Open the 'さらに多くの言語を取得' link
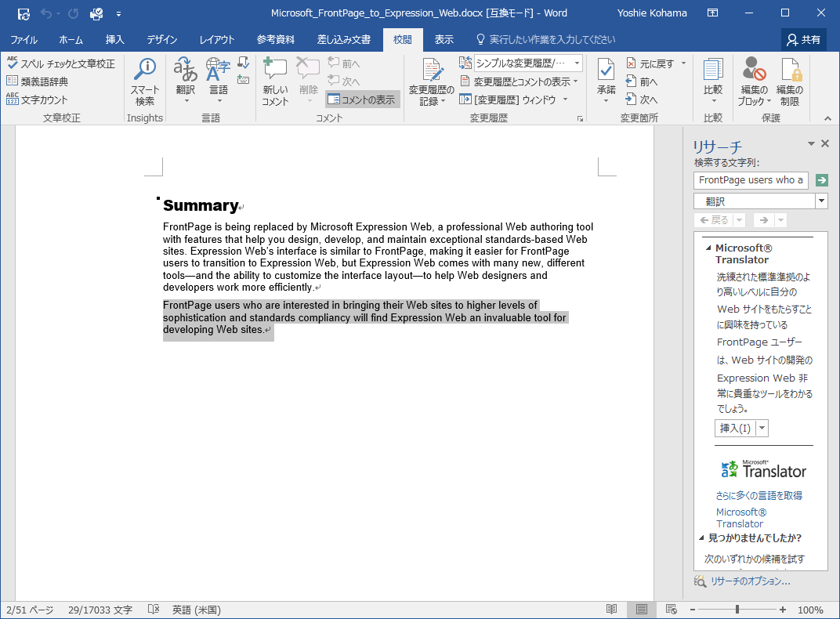The height and width of the screenshot is (619, 840). (x=759, y=496)
